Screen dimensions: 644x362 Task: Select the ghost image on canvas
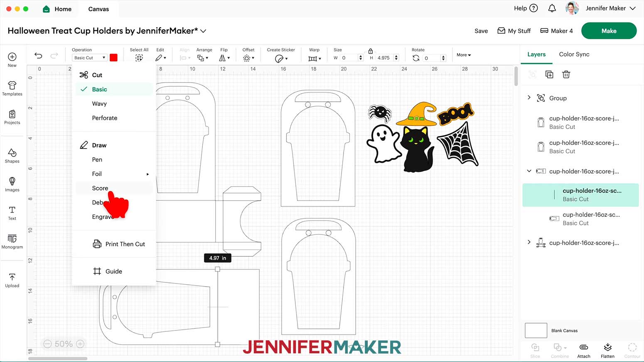(x=383, y=144)
